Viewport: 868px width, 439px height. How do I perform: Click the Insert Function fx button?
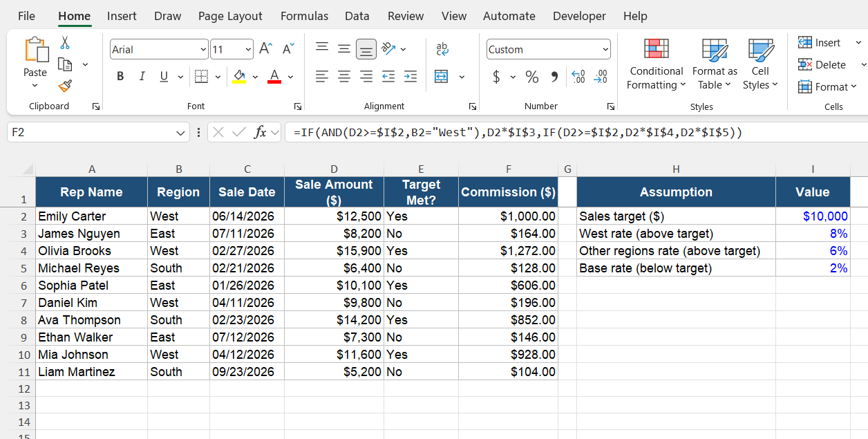(261, 132)
